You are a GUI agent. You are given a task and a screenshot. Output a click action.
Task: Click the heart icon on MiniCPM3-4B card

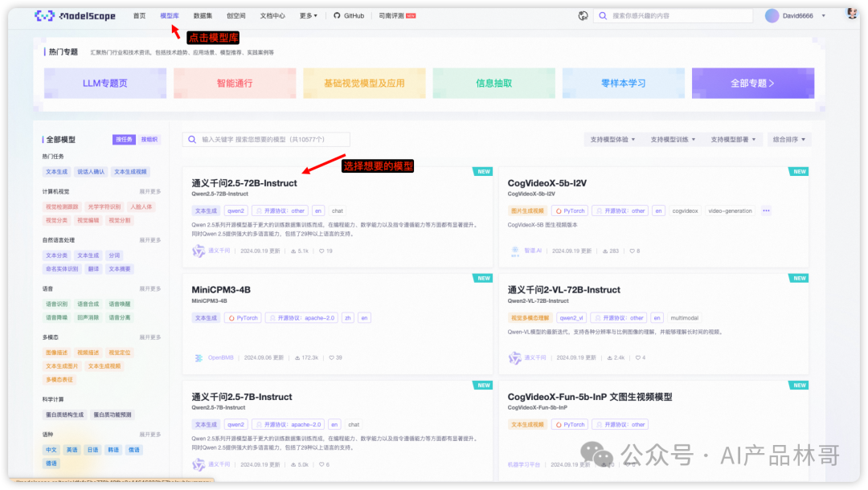coord(332,357)
